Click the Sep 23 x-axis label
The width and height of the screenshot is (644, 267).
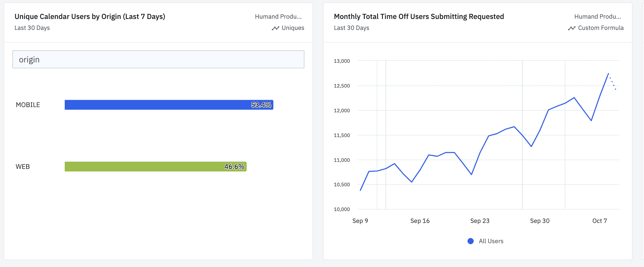(480, 221)
